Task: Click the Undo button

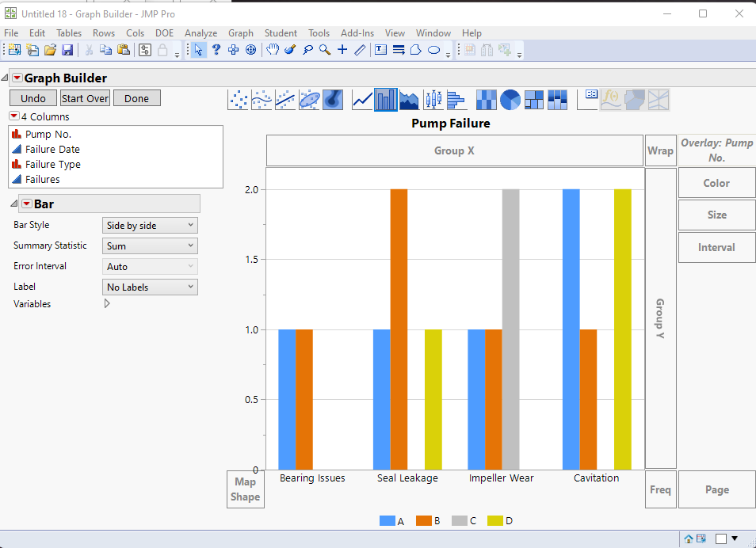Action: tap(33, 98)
